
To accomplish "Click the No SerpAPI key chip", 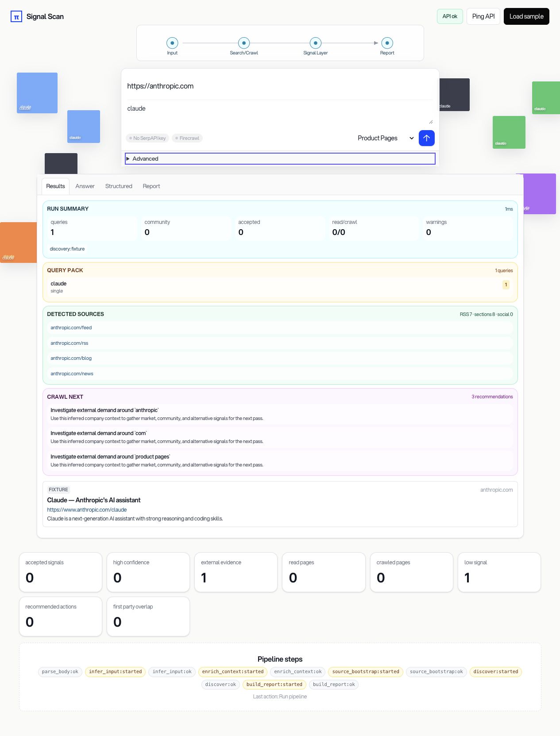I will point(147,138).
